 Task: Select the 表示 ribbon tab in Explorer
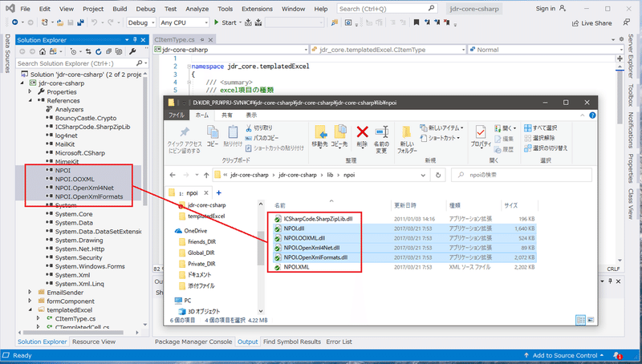pos(251,115)
